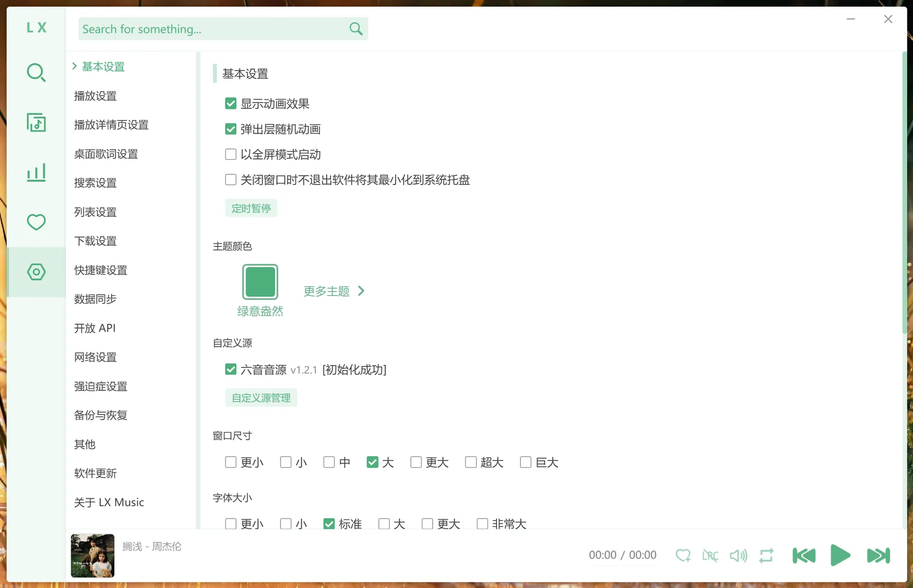Open the leaderboard chart icon

[x=36, y=172]
